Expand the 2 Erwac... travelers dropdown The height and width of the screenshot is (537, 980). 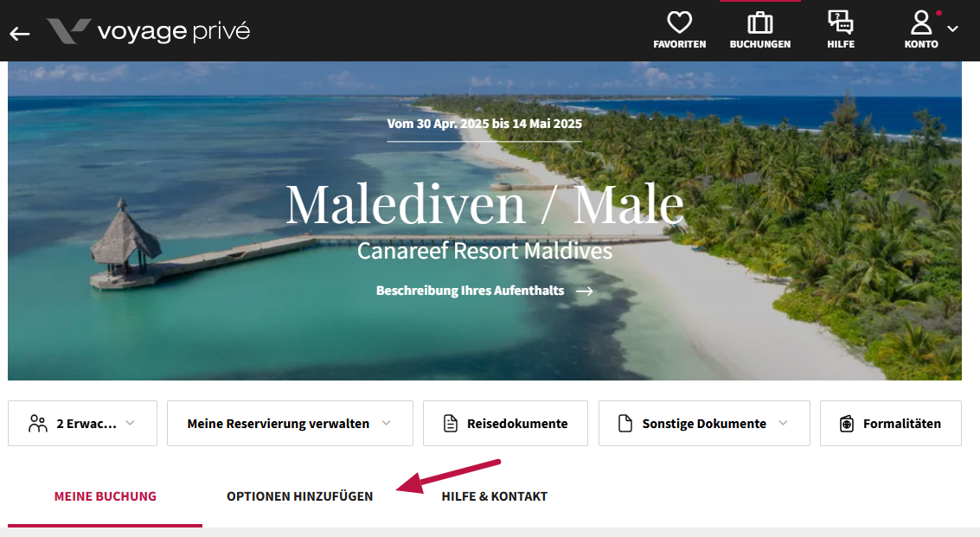click(82, 423)
